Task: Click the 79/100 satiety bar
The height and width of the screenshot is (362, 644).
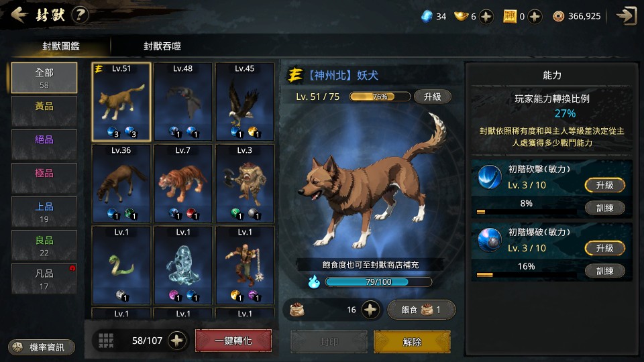Action: [378, 282]
